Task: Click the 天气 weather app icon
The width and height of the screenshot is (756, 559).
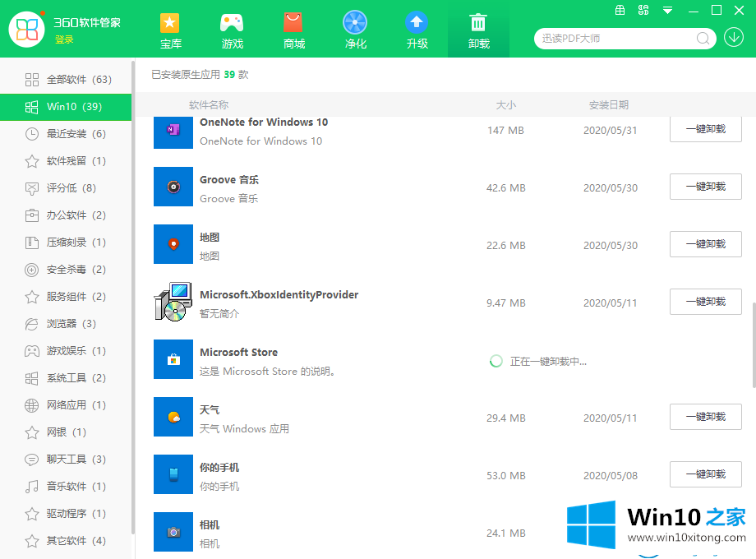Action: [173, 417]
